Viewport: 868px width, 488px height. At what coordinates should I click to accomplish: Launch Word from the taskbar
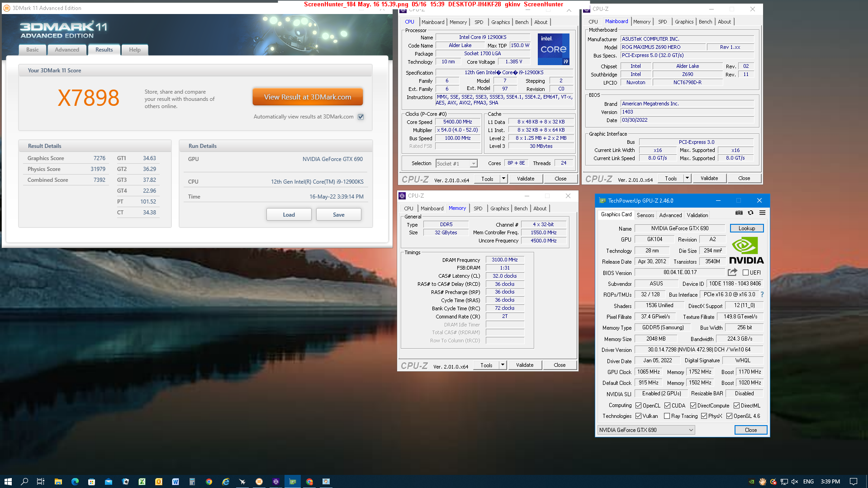click(175, 481)
